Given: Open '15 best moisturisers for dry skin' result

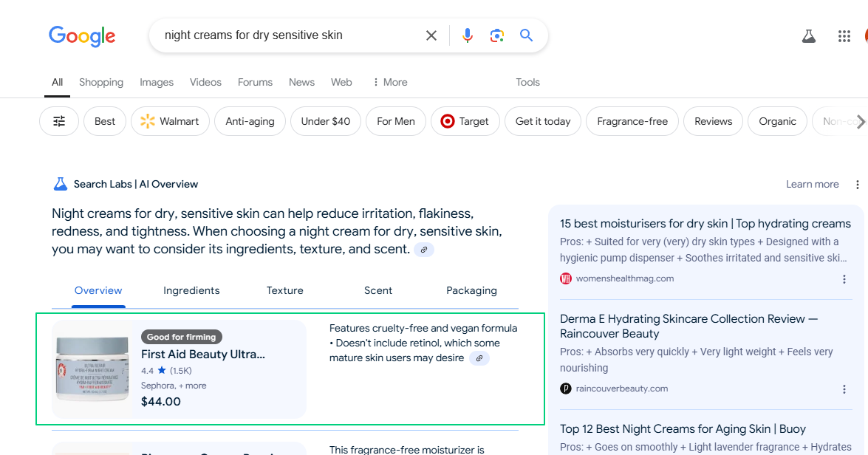Looking at the screenshot, I should point(705,224).
